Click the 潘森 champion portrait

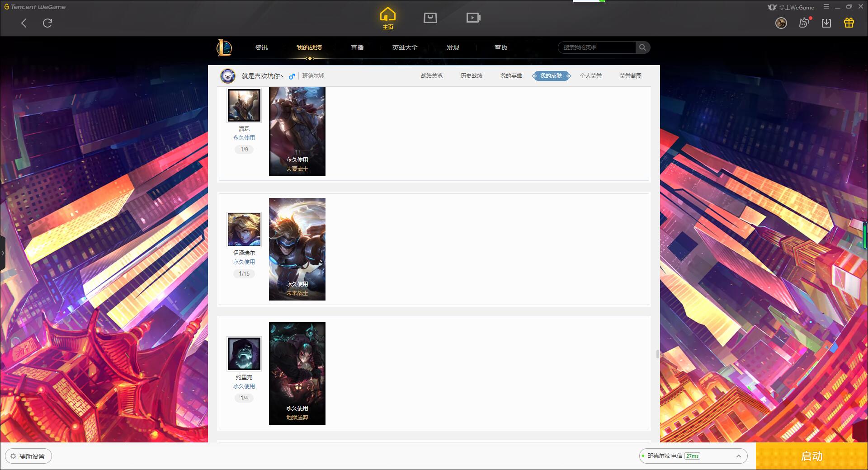(x=244, y=105)
